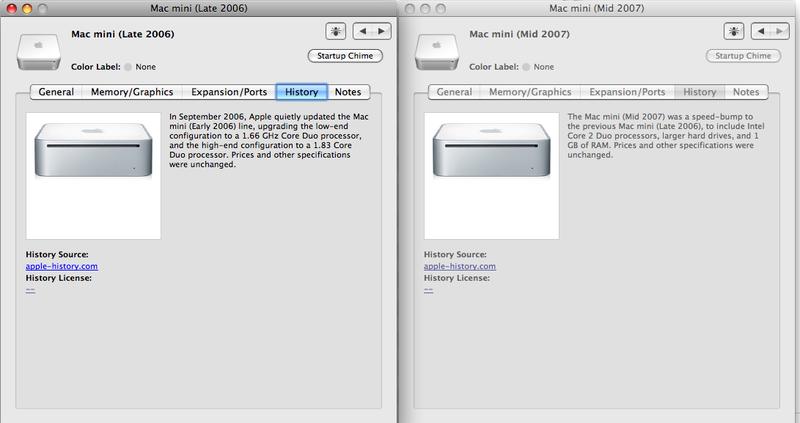800x423 pixels.
Task: Open Expansion/Ports tab in Mid 2007 window
Action: click(627, 92)
